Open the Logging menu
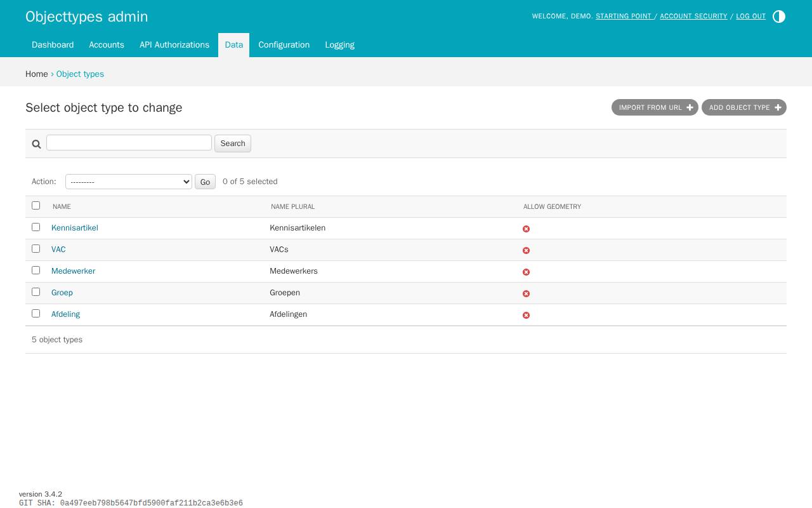Screen dimensions: 812x508 [x=340, y=45]
